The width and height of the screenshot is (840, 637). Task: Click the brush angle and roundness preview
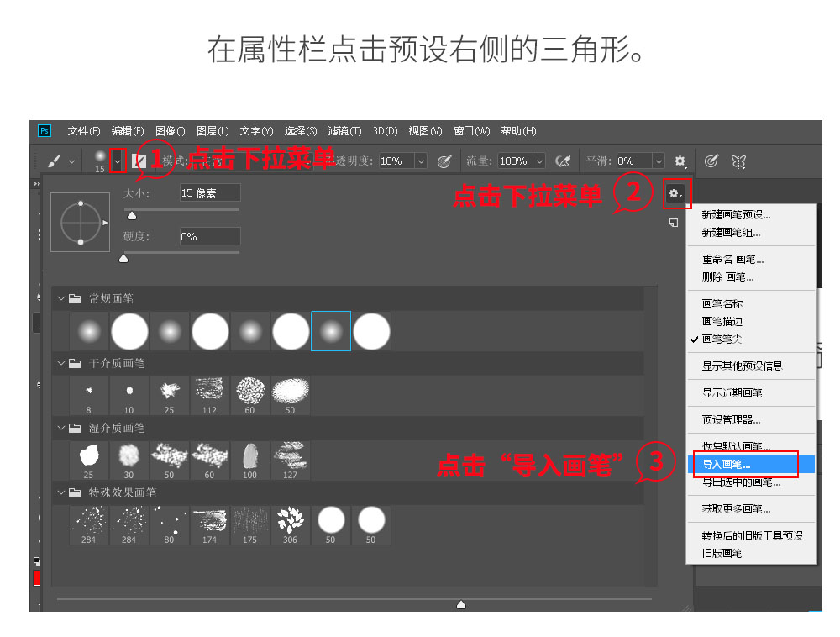pos(81,223)
